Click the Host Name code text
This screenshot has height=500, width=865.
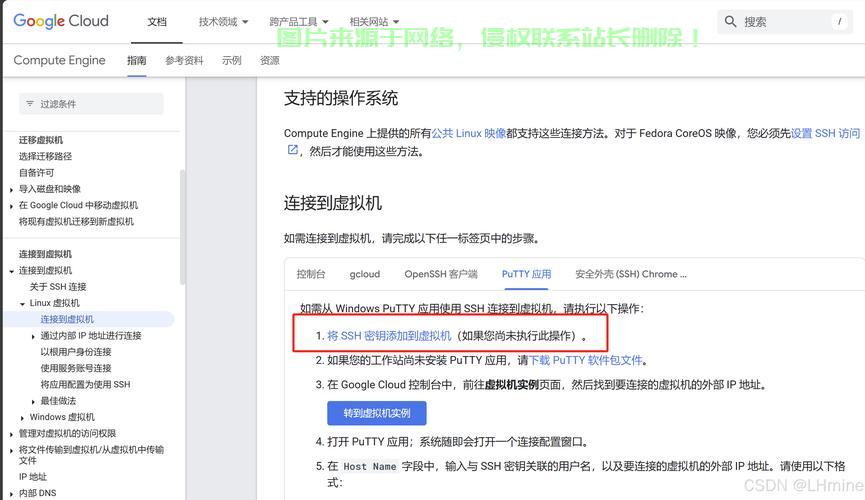370,466
